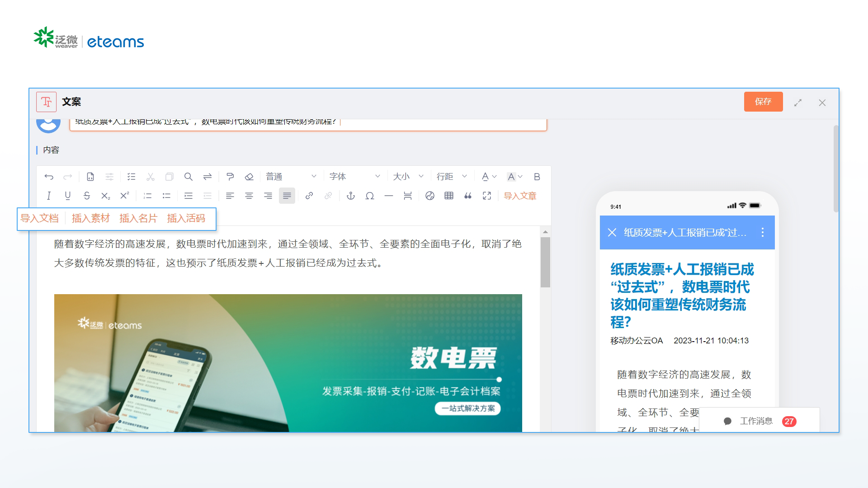
Task: Decrease paragraph indent
Action: click(208, 196)
